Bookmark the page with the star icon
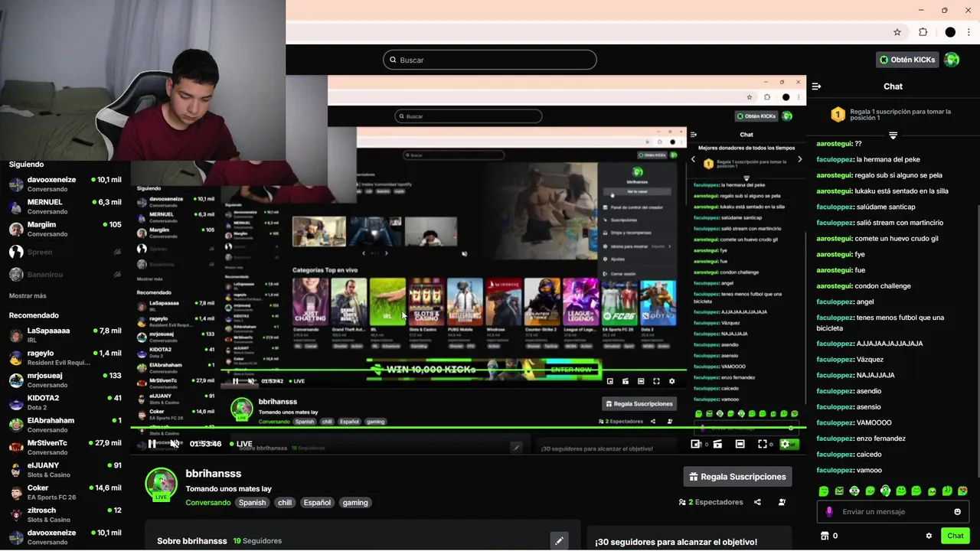The image size is (980, 551). tap(897, 32)
